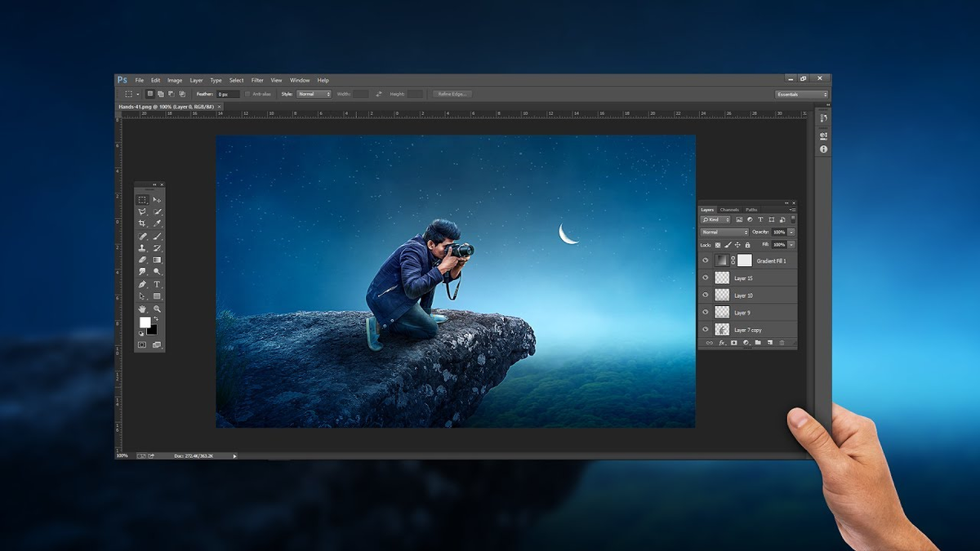Select the Polygonal Lasso tool
This screenshot has width=980, height=551.
click(142, 211)
